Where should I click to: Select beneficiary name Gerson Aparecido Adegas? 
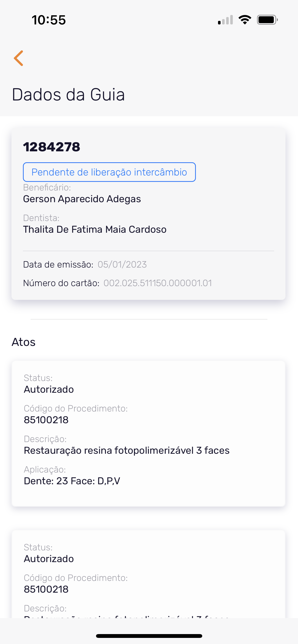[x=82, y=199]
